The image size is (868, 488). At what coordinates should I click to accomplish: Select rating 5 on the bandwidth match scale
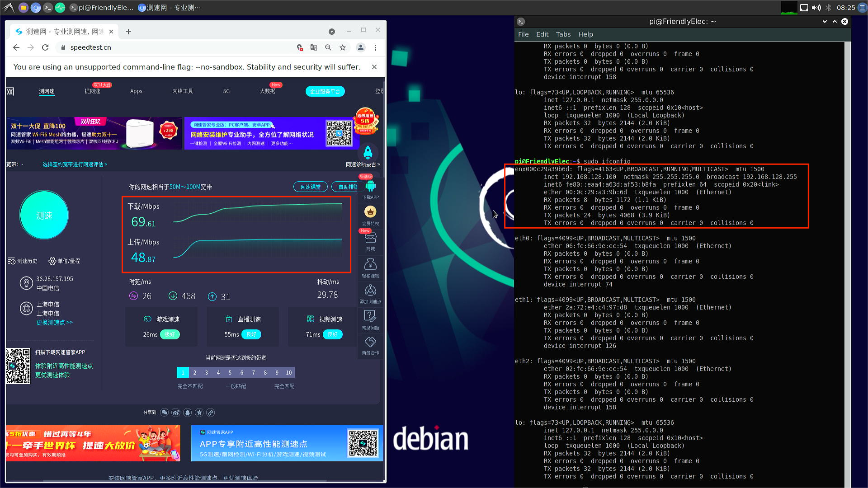pos(230,372)
